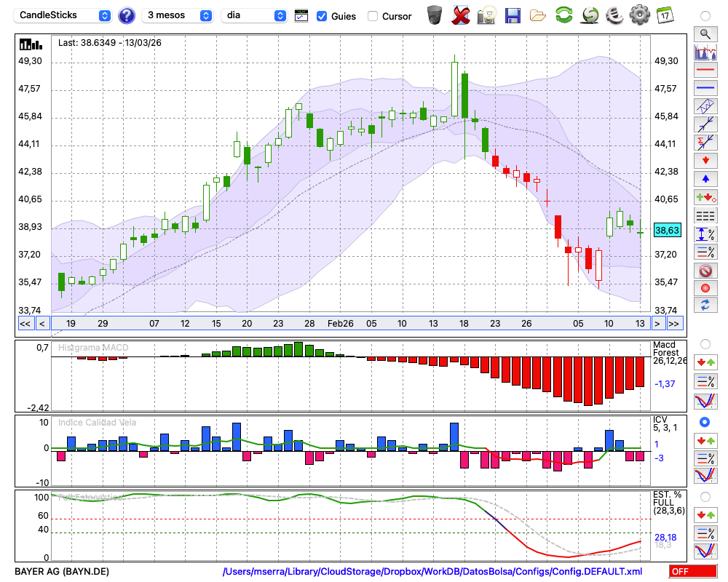Open the CandleSticks chart type dropdown

point(64,15)
